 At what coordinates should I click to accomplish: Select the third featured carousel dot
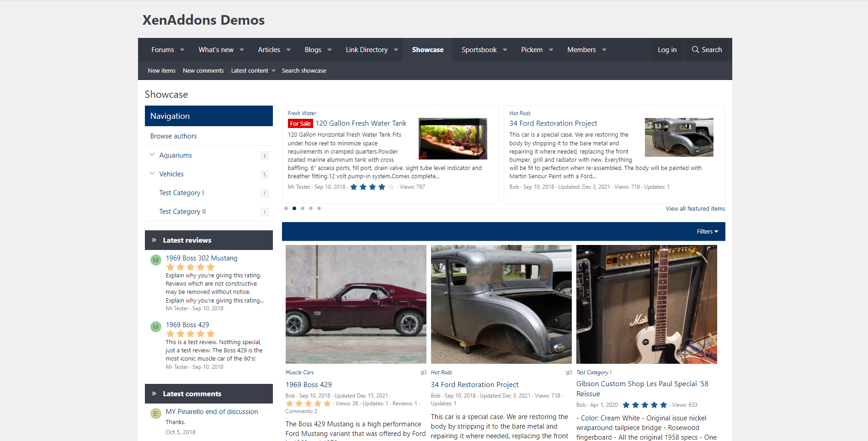point(303,208)
